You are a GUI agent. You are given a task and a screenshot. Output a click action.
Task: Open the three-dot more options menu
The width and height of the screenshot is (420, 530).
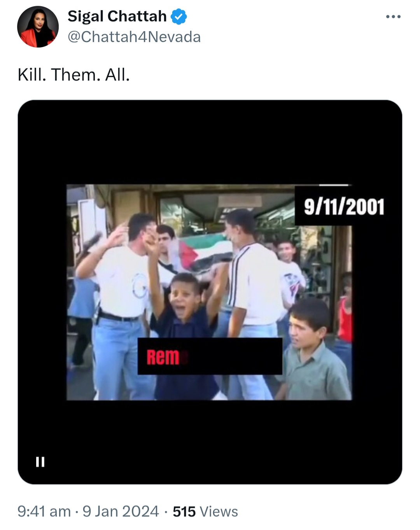tap(393, 16)
